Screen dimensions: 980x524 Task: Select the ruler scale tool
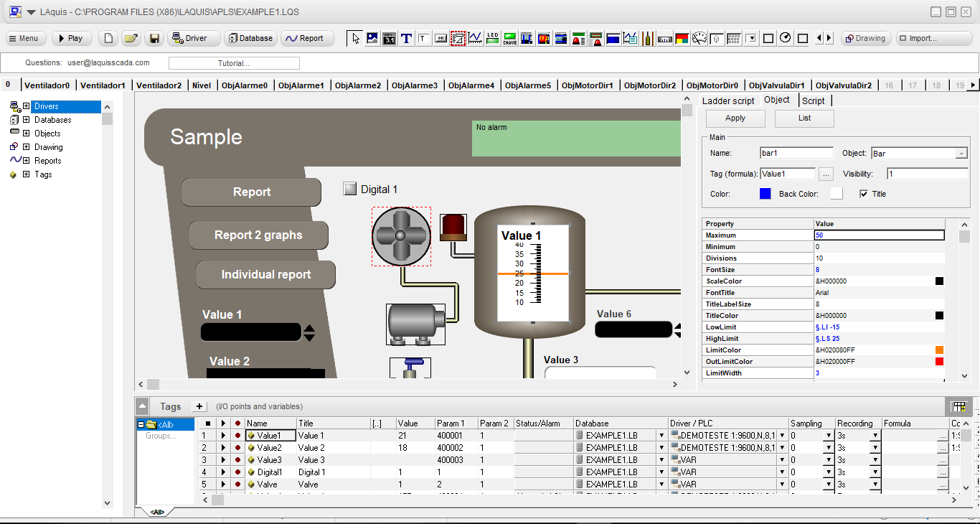664,38
